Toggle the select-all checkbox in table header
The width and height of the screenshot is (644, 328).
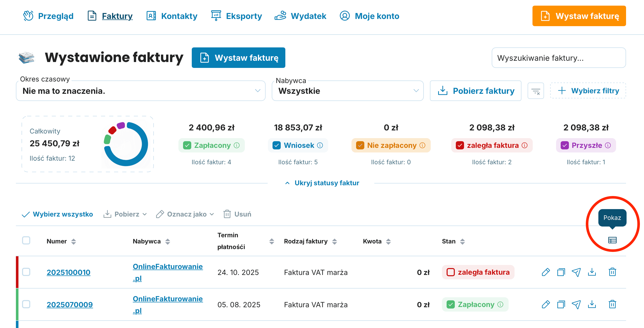[x=26, y=241]
